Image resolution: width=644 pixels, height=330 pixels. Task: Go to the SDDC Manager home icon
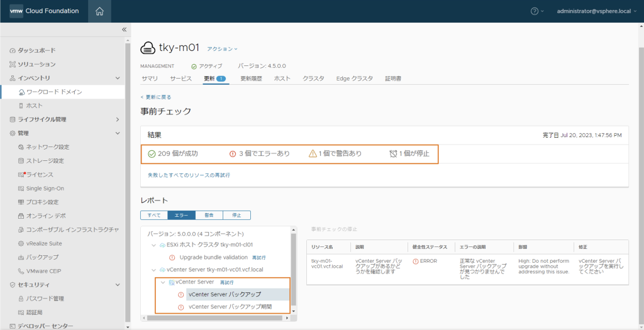(x=99, y=11)
